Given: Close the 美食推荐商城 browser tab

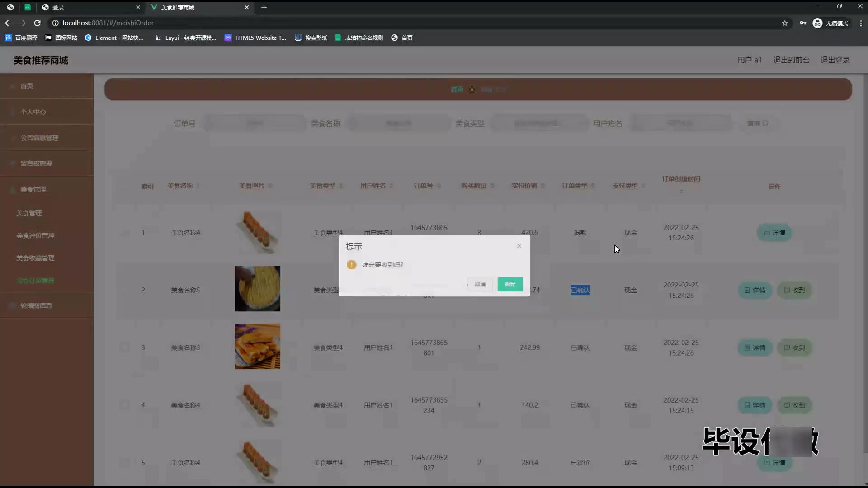Looking at the screenshot, I should 246,7.
